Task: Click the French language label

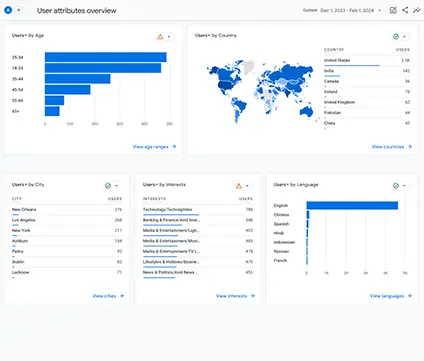Action: click(280, 261)
